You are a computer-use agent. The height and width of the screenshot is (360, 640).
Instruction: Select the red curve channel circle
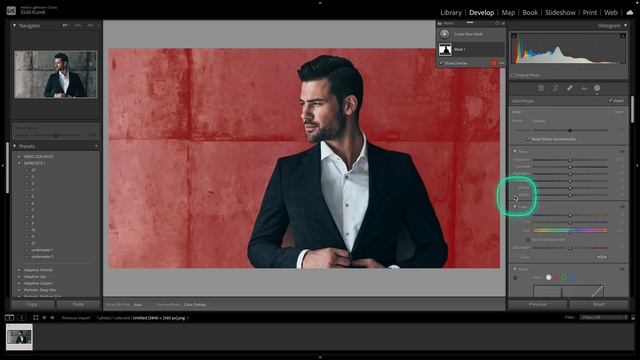[556, 278]
